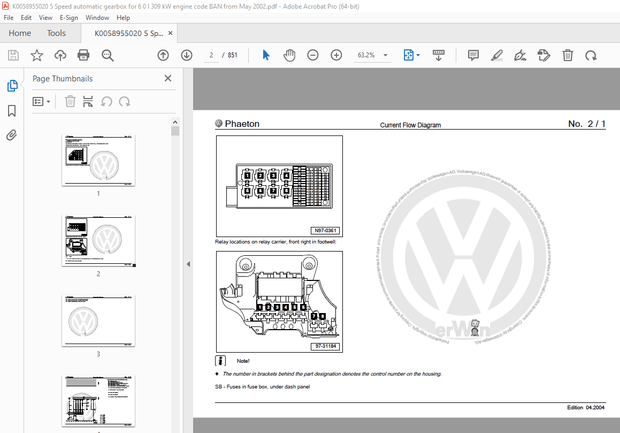Click the Relay locations caption text
This screenshot has width=620, height=433.
click(276, 242)
